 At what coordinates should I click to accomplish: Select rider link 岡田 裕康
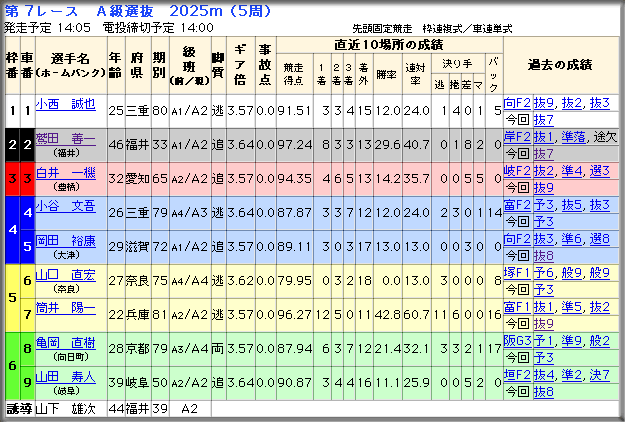click(66, 240)
